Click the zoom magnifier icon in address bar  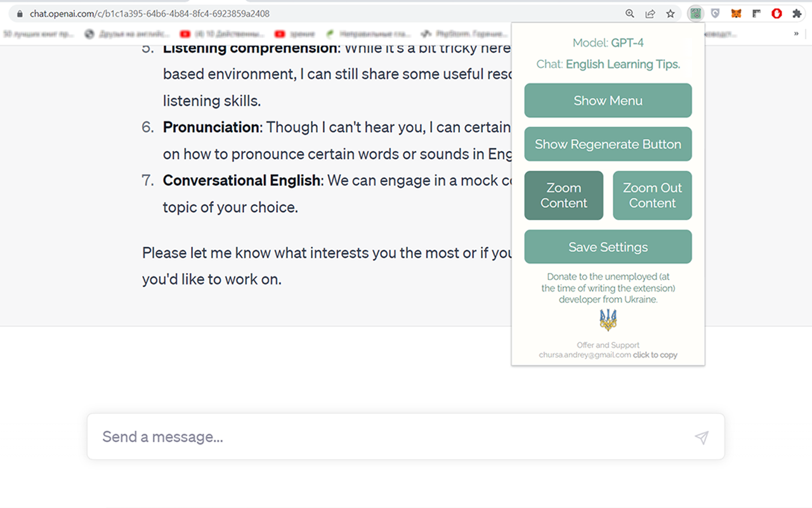(630, 13)
